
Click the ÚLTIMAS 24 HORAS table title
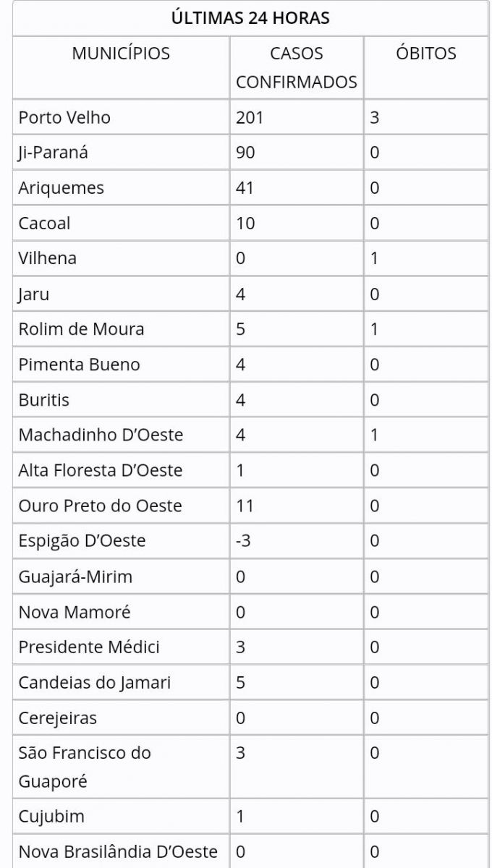[250, 18]
